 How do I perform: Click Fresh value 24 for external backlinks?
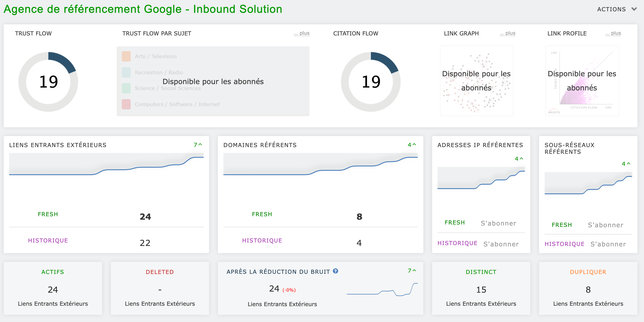pyautogui.click(x=145, y=216)
